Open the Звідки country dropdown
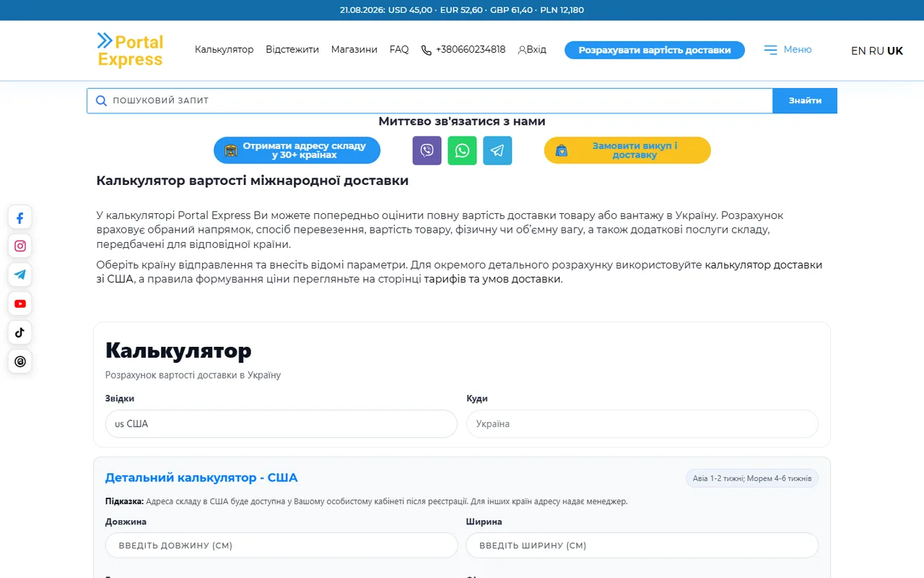 (x=282, y=424)
